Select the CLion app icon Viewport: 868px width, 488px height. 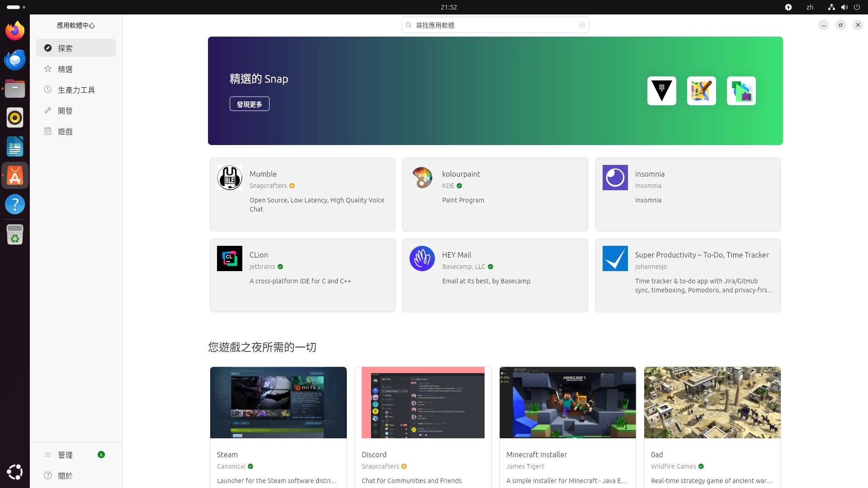pyautogui.click(x=229, y=258)
